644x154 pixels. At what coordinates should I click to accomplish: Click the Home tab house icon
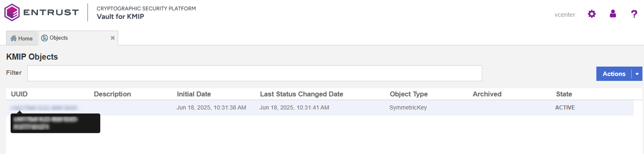13,38
